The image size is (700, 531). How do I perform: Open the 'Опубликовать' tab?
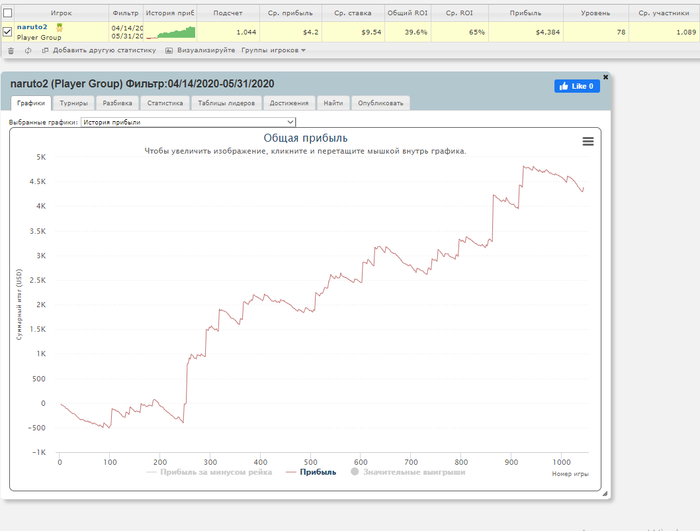pos(380,103)
